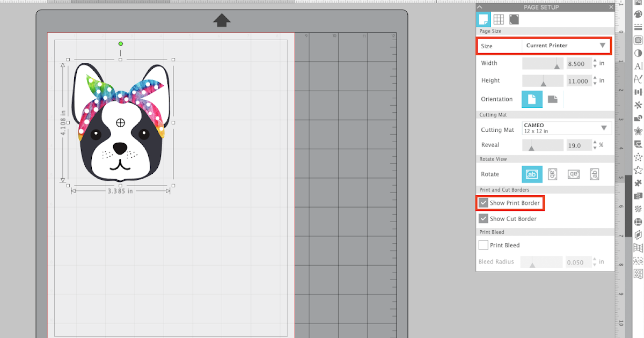
Task: Open the Stipple dotted-triangle icon
Action: [x=638, y=157]
